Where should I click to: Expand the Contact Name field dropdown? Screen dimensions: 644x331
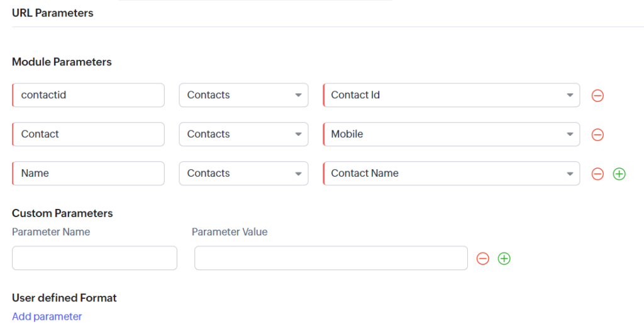[x=452, y=173]
